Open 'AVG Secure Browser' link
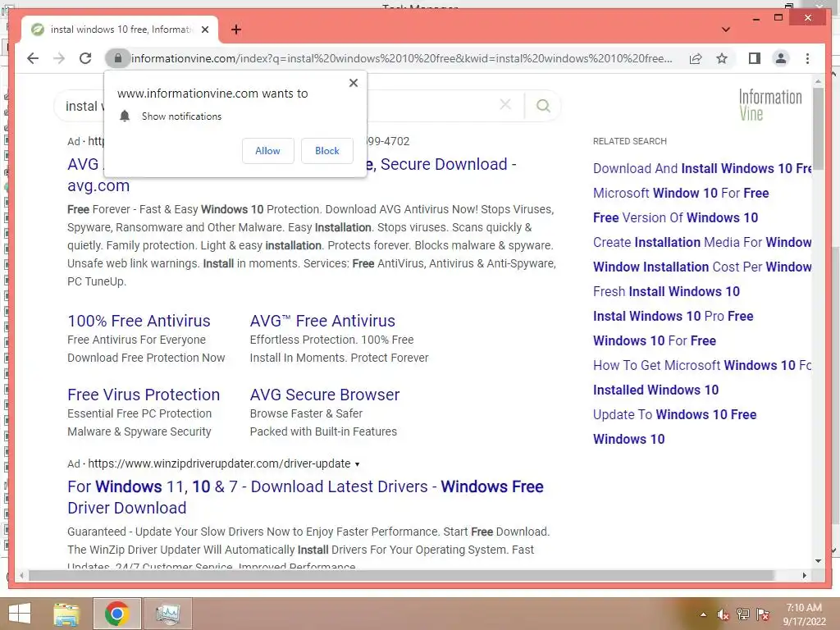 pos(325,395)
